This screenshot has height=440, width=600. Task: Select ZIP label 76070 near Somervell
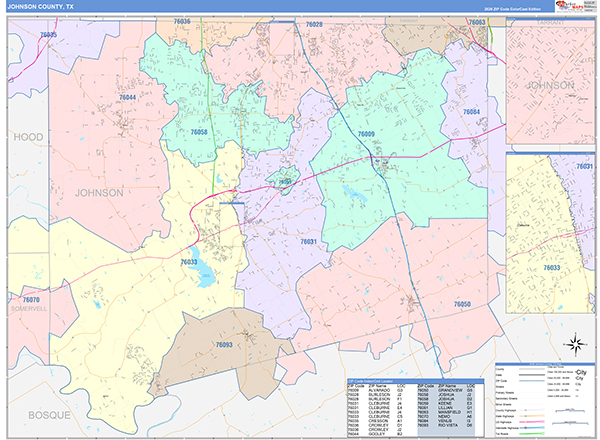tap(31, 300)
